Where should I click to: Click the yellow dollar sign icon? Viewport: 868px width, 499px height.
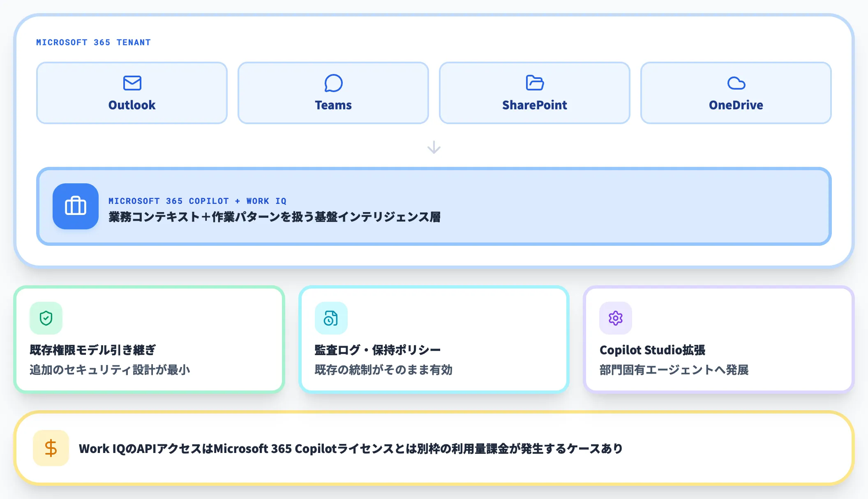tap(51, 448)
